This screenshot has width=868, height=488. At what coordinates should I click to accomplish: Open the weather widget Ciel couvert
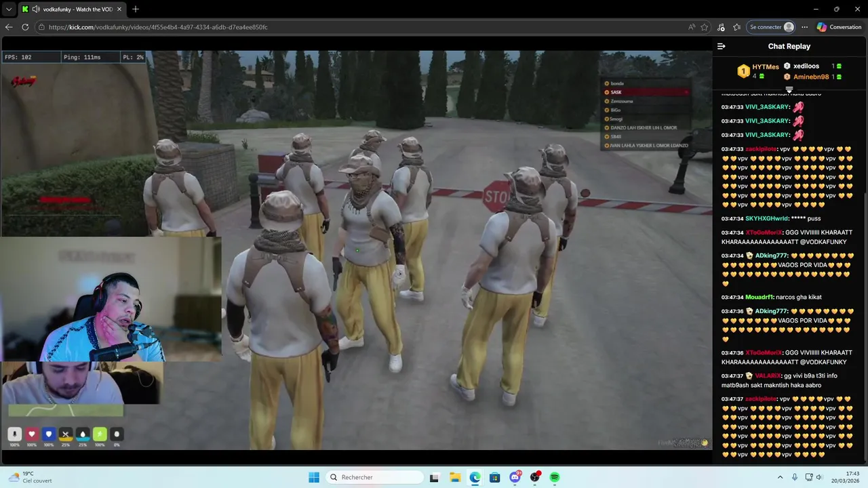tap(30, 477)
